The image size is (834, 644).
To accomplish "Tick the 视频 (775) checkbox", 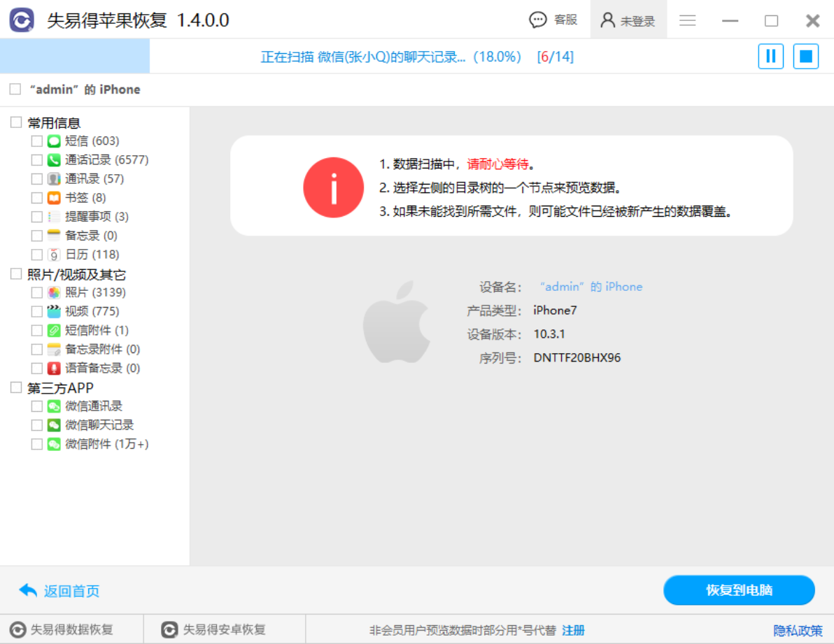I will click(36, 311).
